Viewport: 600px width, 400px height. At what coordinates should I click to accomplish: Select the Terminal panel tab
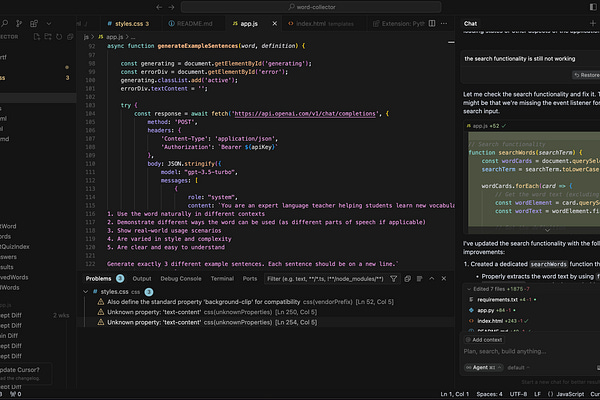point(222,279)
